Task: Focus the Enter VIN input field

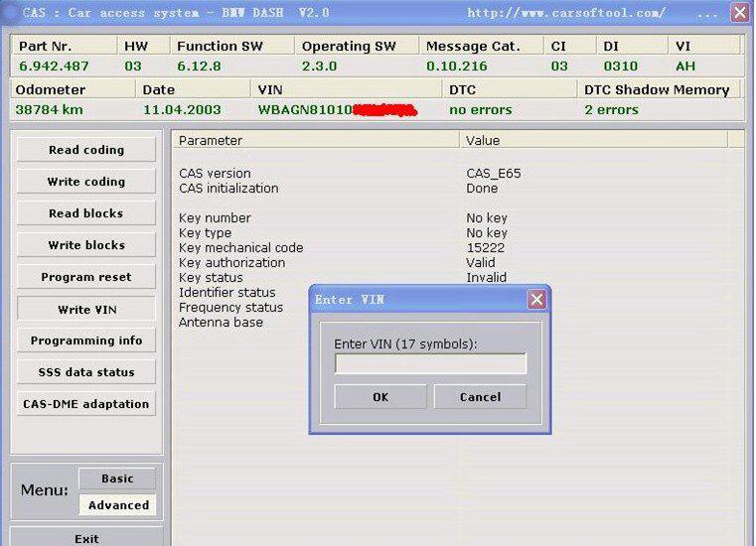Action: click(x=430, y=364)
